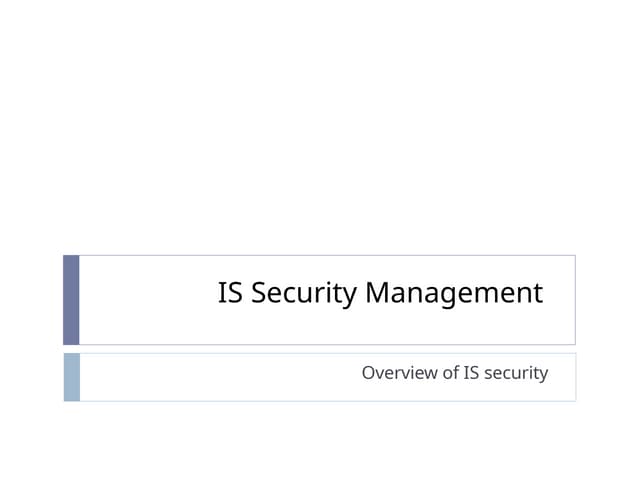This screenshot has height=480, width=640.
Task: Select the light blue subtitle accent bar
Action: point(71,377)
